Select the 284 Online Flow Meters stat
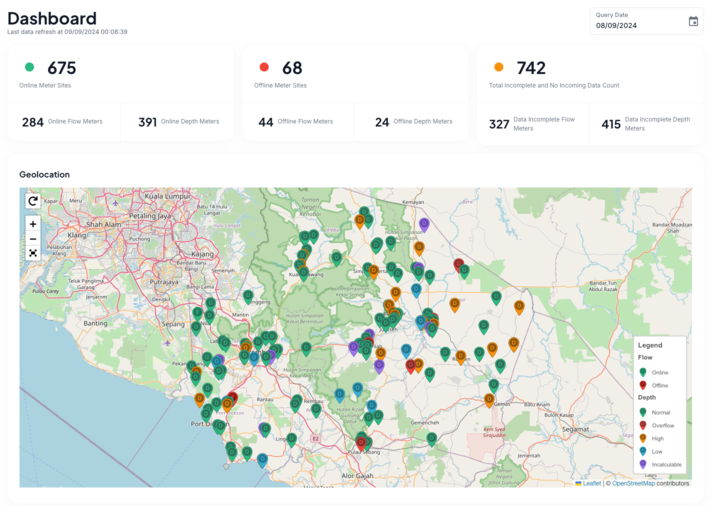This screenshot has width=712, height=506. 33,122
